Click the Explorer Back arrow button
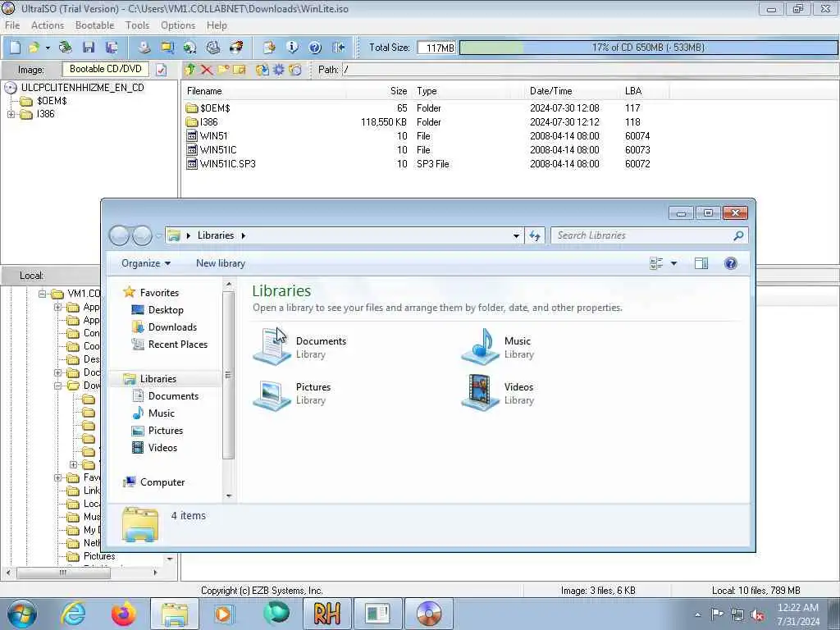 pyautogui.click(x=119, y=235)
